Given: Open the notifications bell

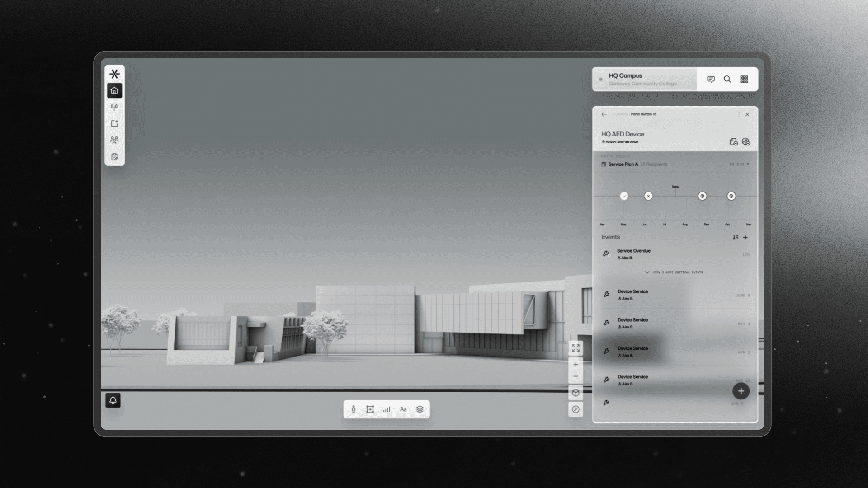Looking at the screenshot, I should [x=113, y=400].
